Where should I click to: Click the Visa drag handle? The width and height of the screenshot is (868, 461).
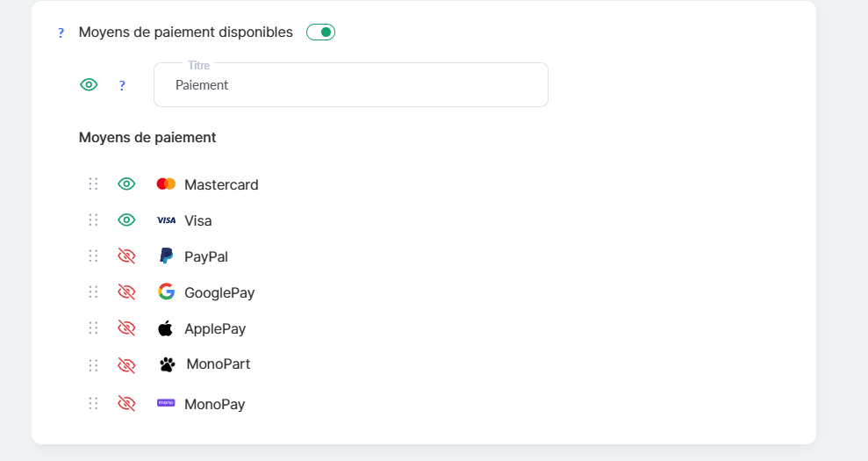[93, 220]
